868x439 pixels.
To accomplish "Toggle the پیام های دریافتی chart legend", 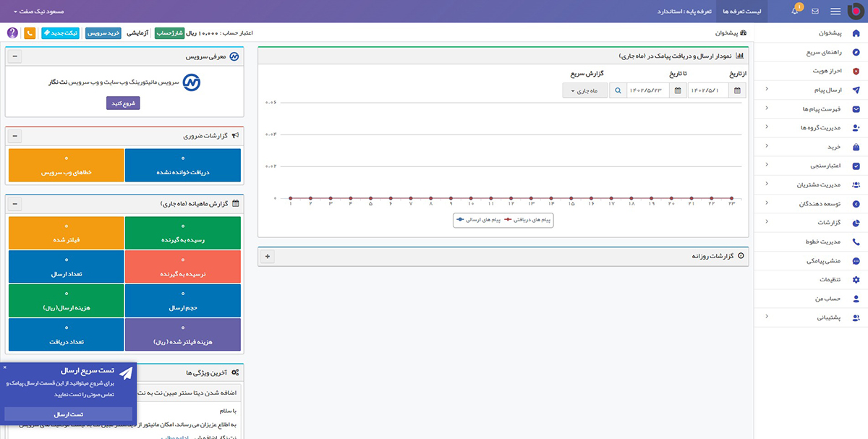I will click(x=527, y=219).
